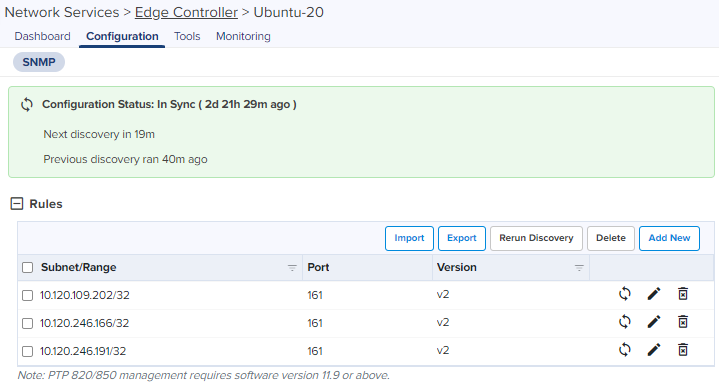Image resolution: width=719 pixels, height=387 pixels.
Task: Check the 10.120.246.166/32 row checkbox
Action: 28,324
